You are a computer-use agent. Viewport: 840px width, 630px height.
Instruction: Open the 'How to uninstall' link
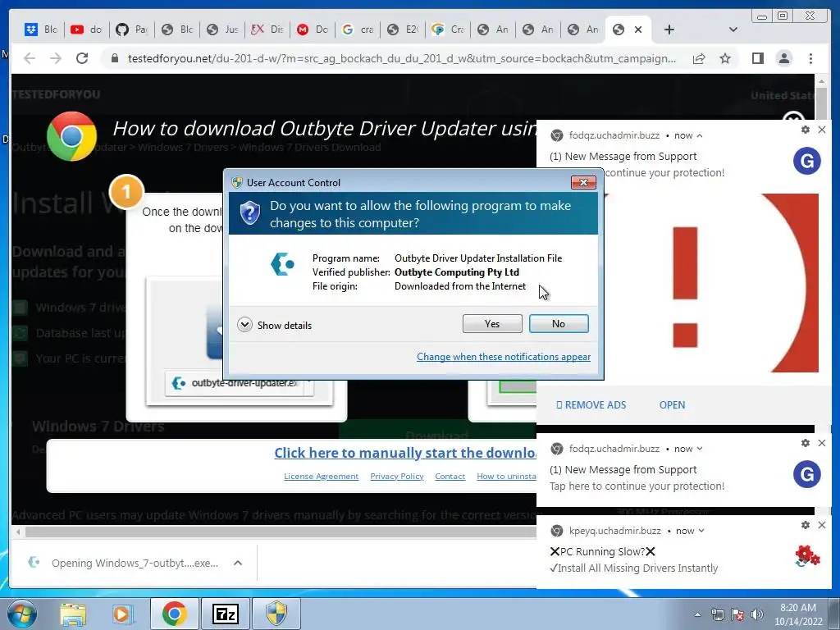(x=506, y=477)
